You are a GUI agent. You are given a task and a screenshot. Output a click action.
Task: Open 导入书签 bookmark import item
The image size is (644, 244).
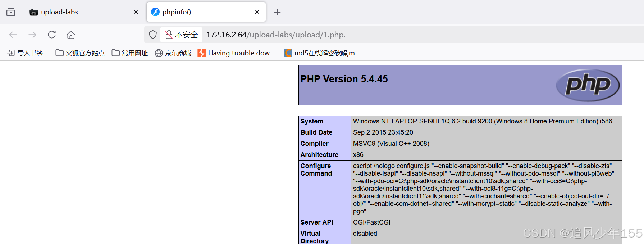click(28, 53)
